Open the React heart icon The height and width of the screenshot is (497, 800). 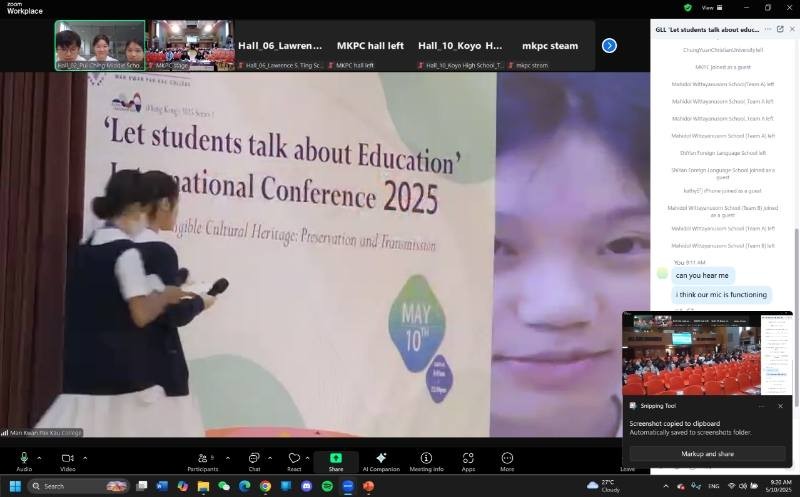tap(294, 461)
